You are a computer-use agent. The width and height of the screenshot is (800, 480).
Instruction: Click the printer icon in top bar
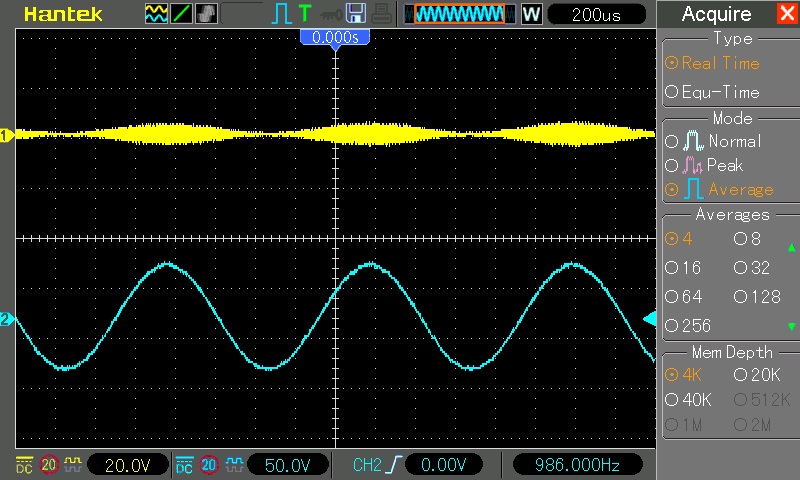381,14
